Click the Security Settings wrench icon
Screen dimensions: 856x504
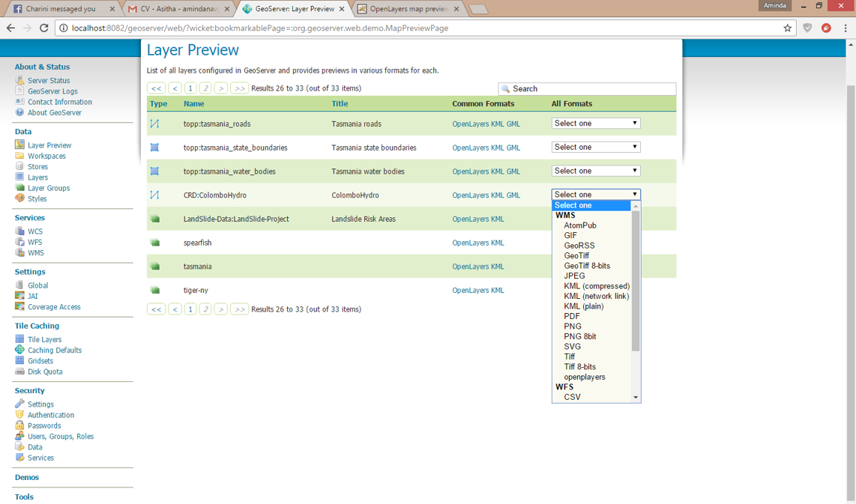click(19, 404)
